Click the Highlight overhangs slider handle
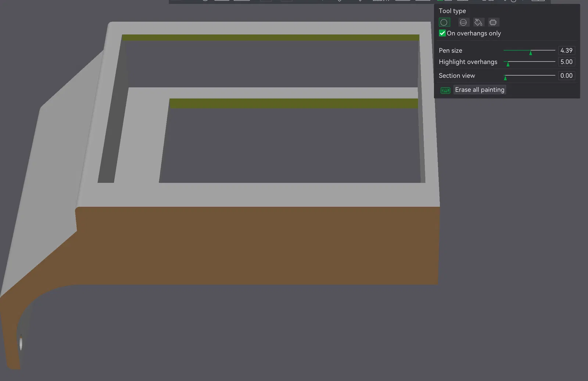This screenshot has width=588, height=381. click(508, 64)
